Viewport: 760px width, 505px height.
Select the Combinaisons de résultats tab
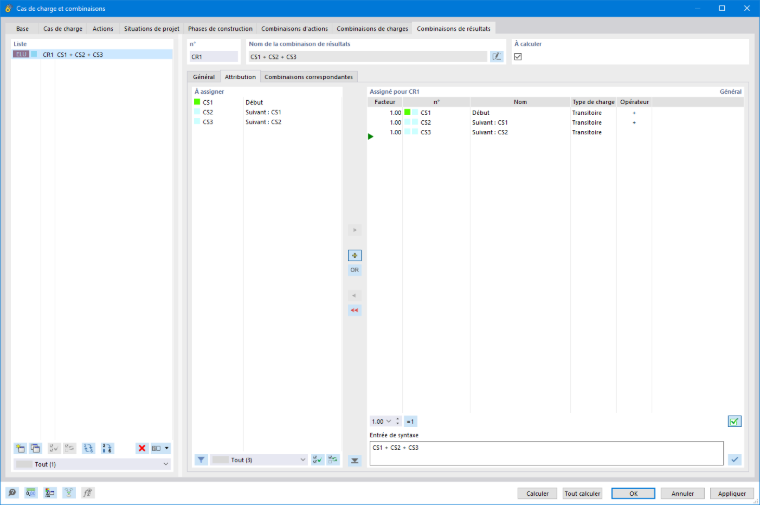(x=454, y=29)
